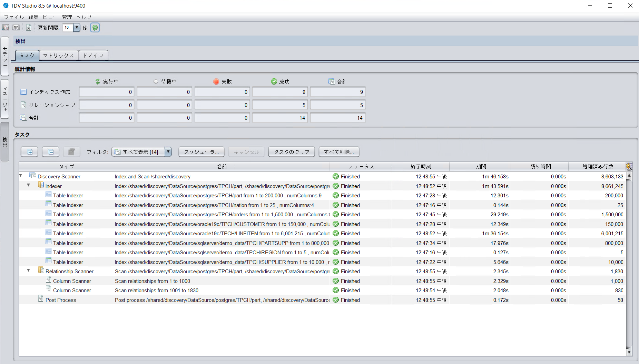The image size is (639, 364).
Task: Click the インデックス作成 row icon
Action: [x=23, y=92]
